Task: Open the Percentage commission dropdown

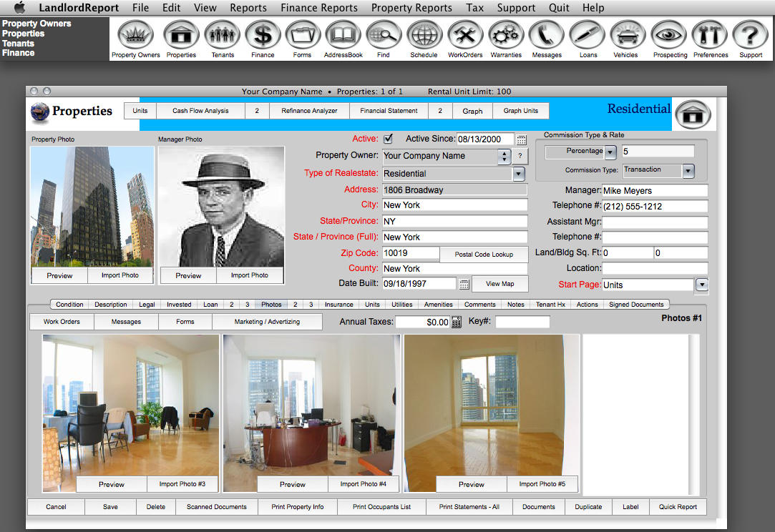Action: tap(611, 152)
